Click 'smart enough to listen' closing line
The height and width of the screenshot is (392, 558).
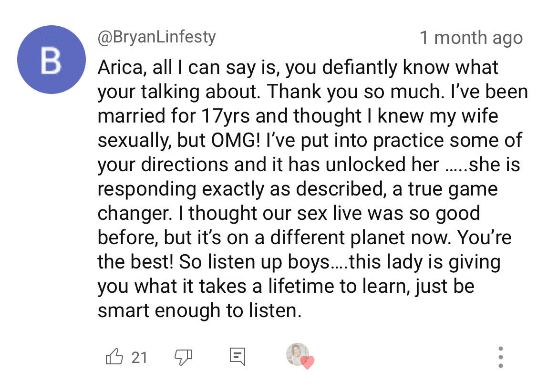(x=199, y=310)
